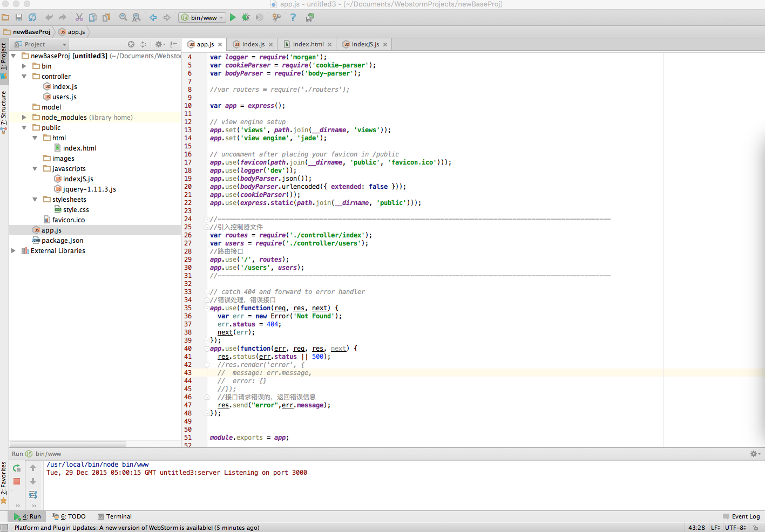765x532 pixels.
Task: Click the Open folder toolbar icon
Action: (x=5, y=17)
